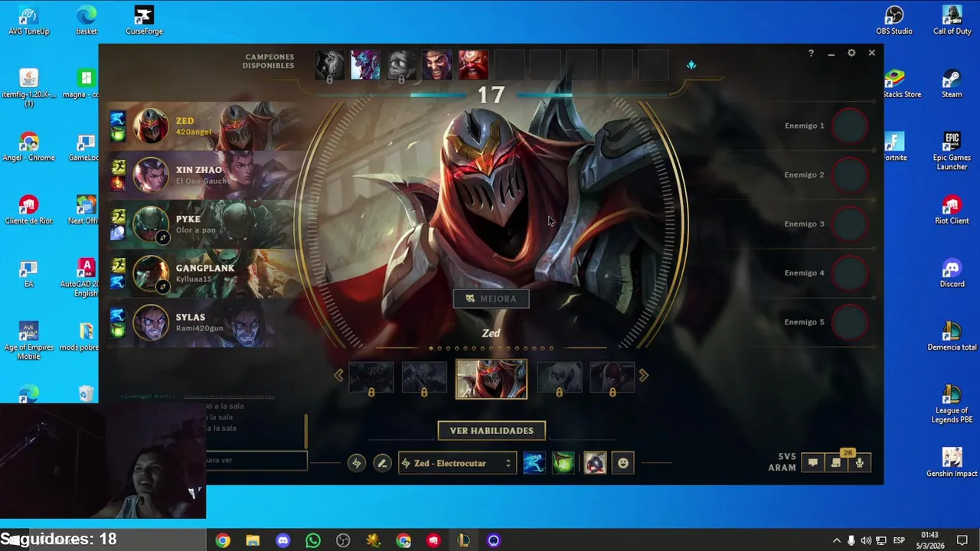Switch to League client taskbar icon
The image size is (980, 551).
(x=463, y=540)
